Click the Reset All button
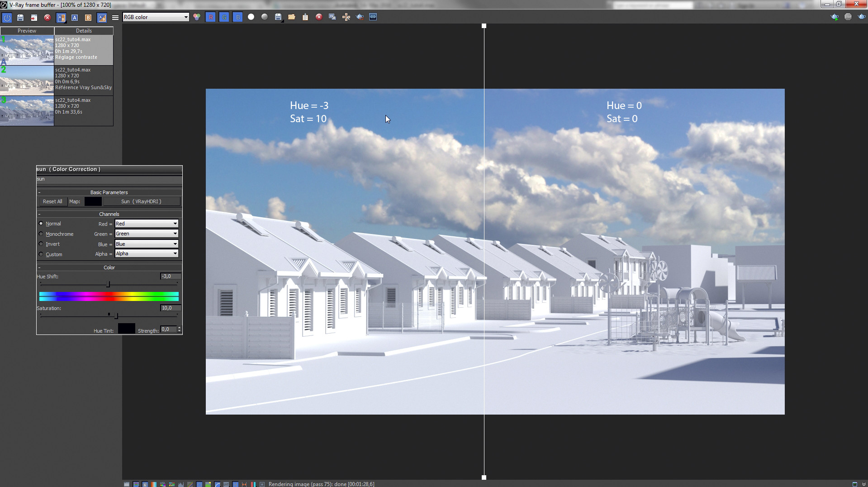This screenshot has width=868, height=487. pyautogui.click(x=52, y=201)
